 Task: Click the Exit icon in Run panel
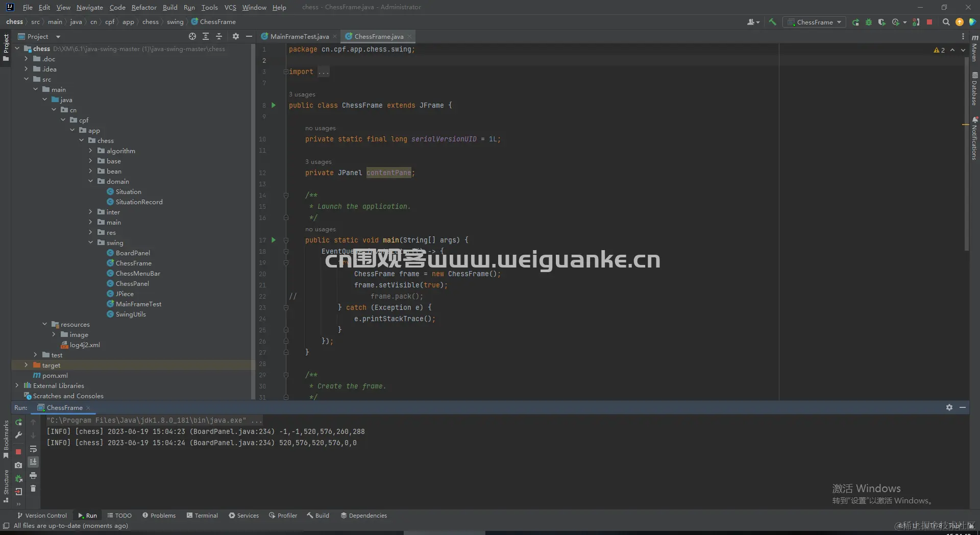click(19, 492)
